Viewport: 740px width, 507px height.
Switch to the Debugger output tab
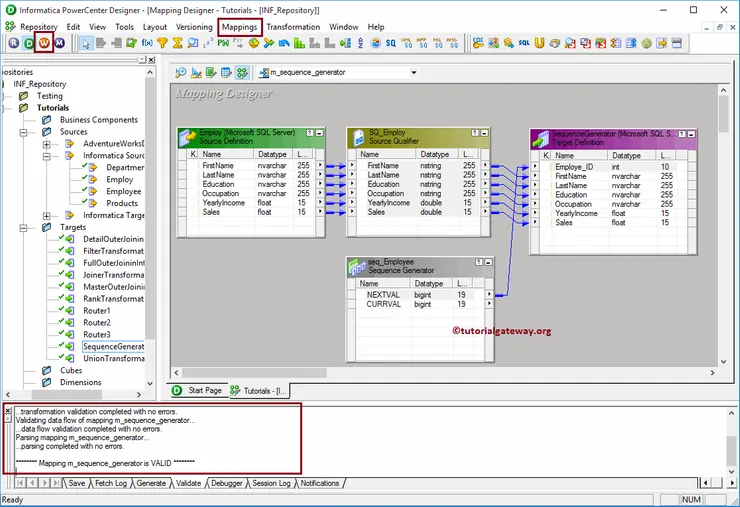(x=227, y=483)
